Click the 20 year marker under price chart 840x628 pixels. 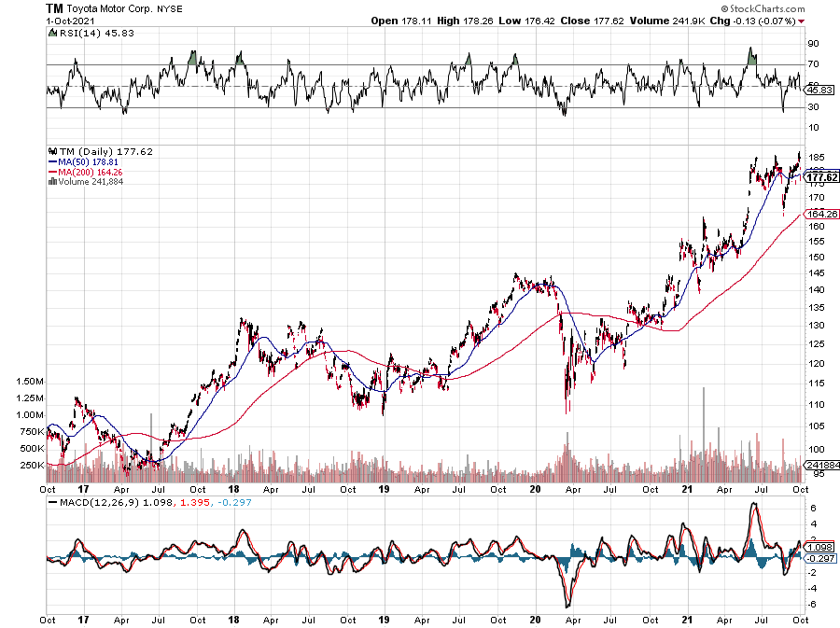(x=535, y=489)
